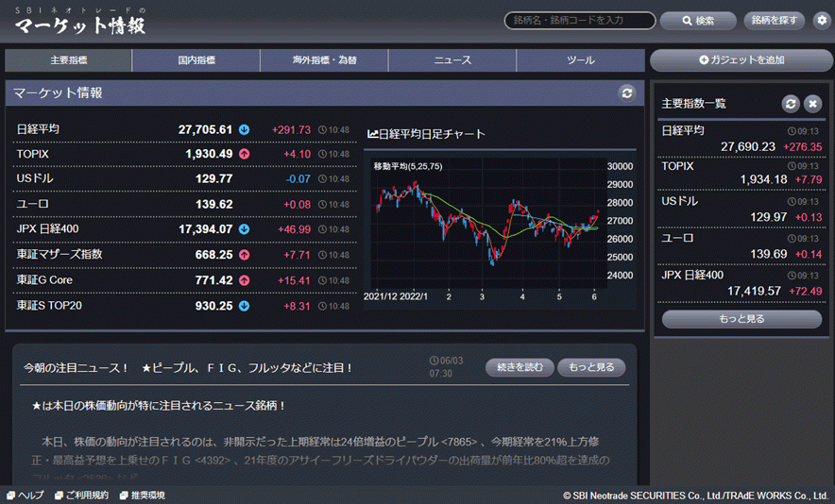Click the 日経平均日足チャート title
The image size is (835, 504).
(x=432, y=134)
